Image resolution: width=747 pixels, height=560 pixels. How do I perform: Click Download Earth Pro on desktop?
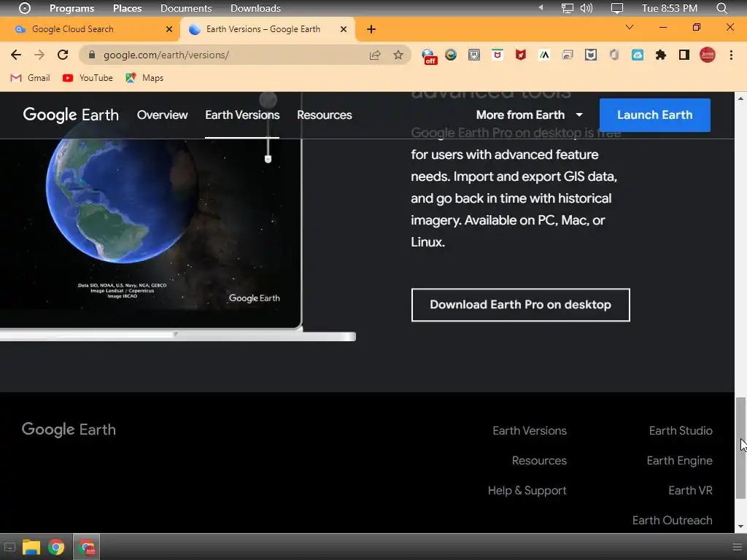point(520,305)
